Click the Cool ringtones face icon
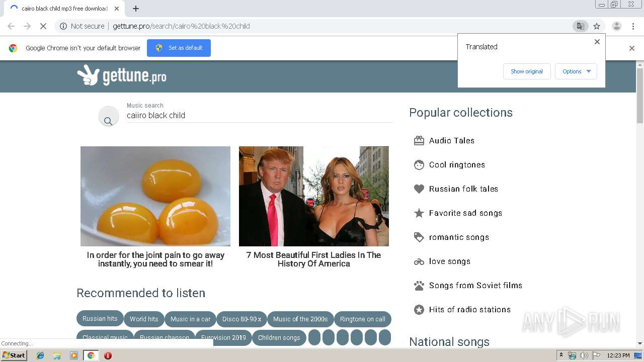The height and width of the screenshot is (362, 644). point(419,165)
